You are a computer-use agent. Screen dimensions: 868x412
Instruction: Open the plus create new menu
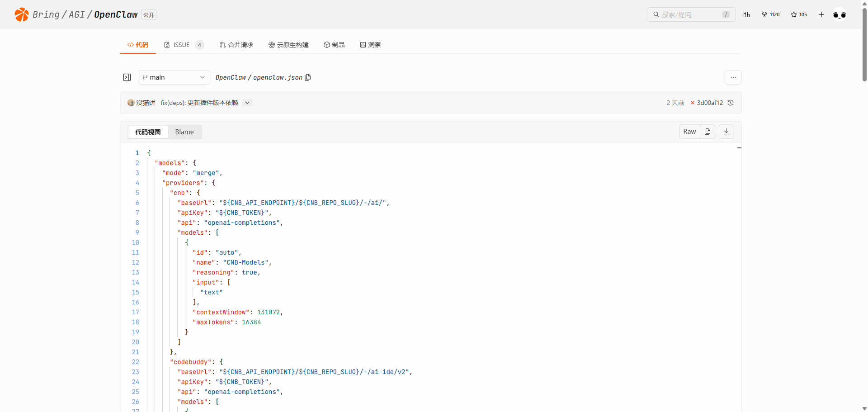821,14
